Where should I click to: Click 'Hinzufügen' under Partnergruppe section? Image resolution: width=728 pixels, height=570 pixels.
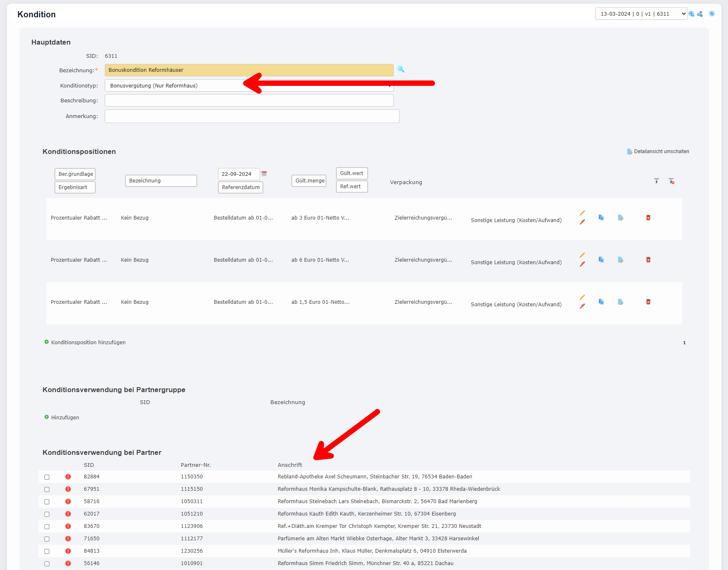click(x=65, y=418)
